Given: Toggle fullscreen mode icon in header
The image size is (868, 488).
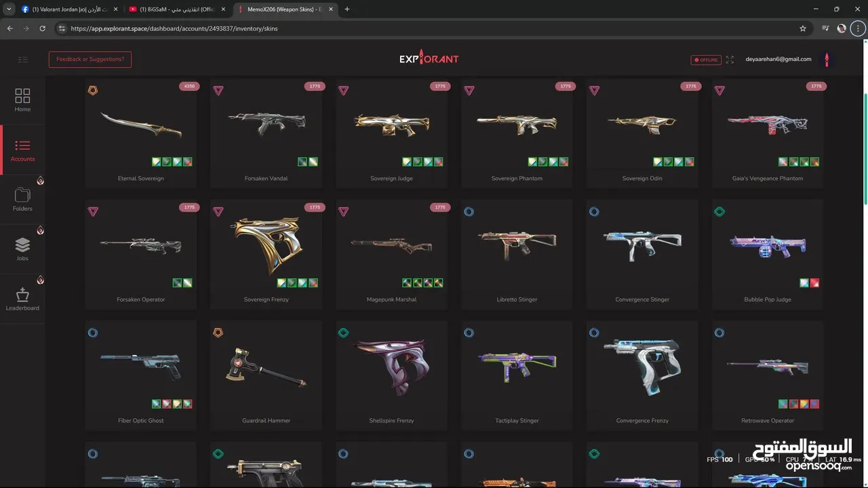Looking at the screenshot, I should point(730,60).
